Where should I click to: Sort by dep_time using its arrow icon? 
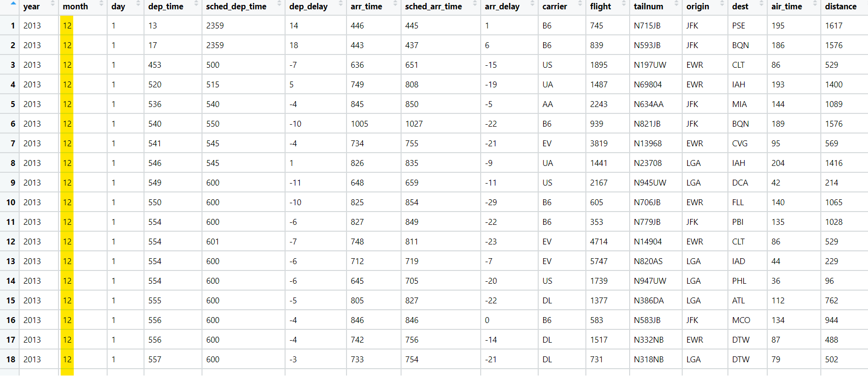[196, 3]
